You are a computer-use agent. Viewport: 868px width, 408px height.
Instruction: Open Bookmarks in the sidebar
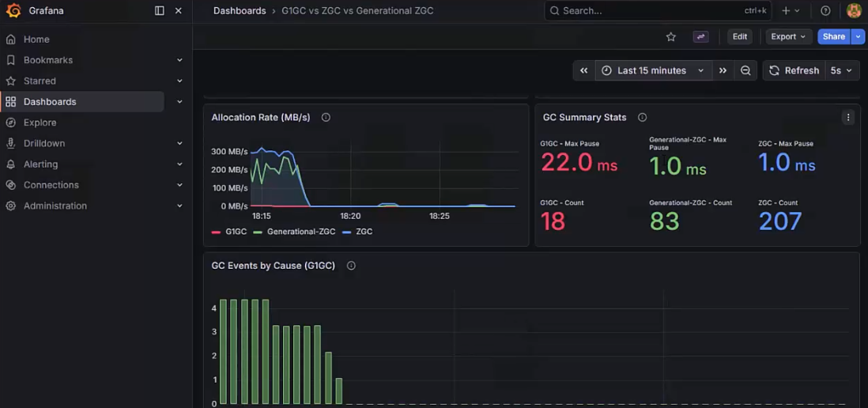pyautogui.click(x=48, y=60)
